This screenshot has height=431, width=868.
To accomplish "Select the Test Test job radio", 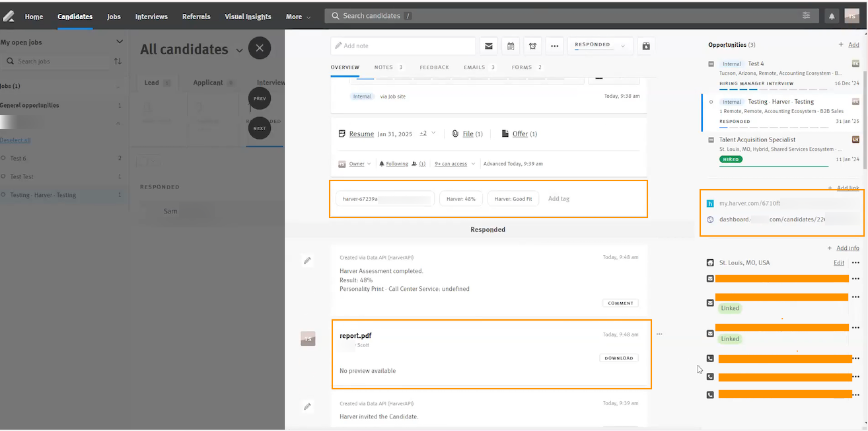I will click(x=4, y=176).
